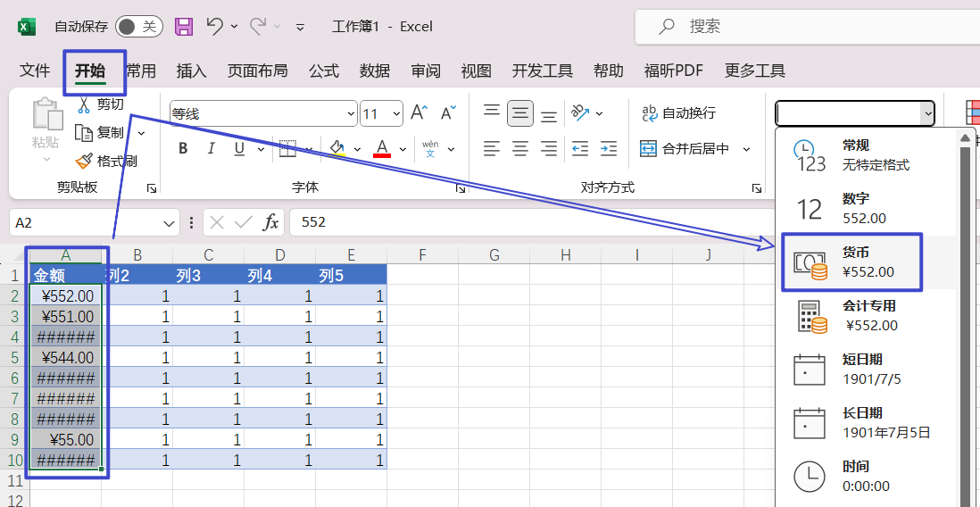Click the red font color swatch
The image size is (980, 507).
[x=382, y=149]
